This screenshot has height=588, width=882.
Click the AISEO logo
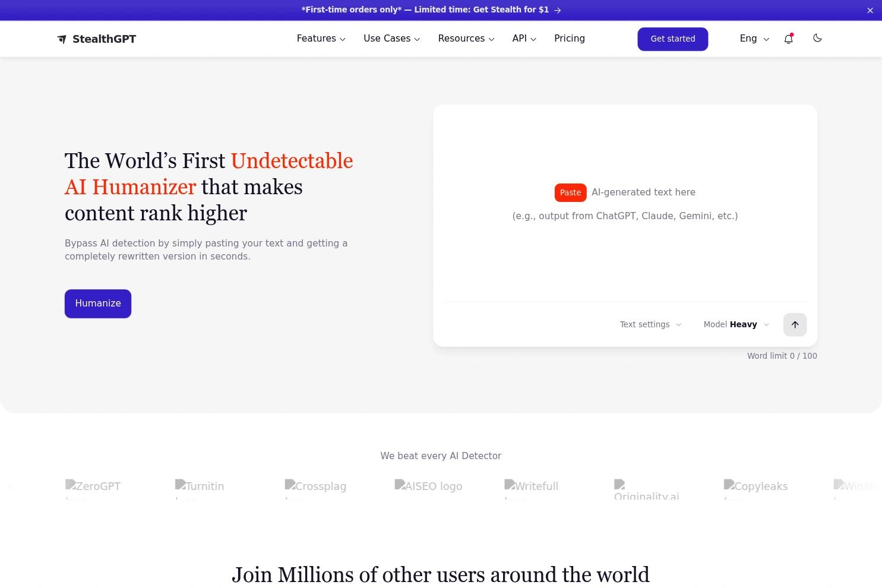pos(428,486)
